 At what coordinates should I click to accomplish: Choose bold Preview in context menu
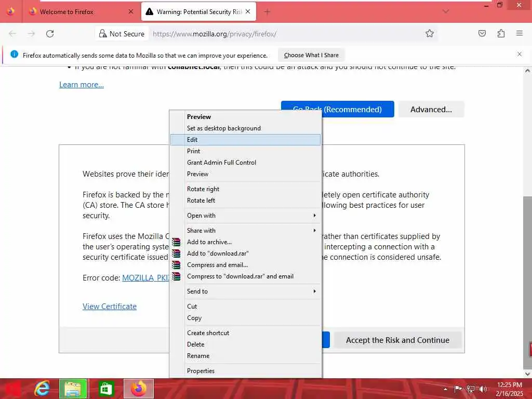coord(245,117)
